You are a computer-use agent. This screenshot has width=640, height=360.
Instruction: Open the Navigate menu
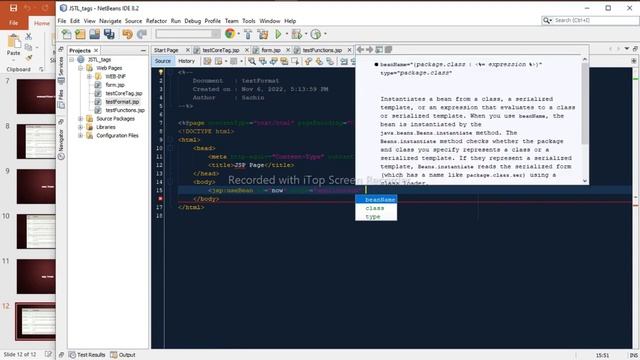coord(110,21)
